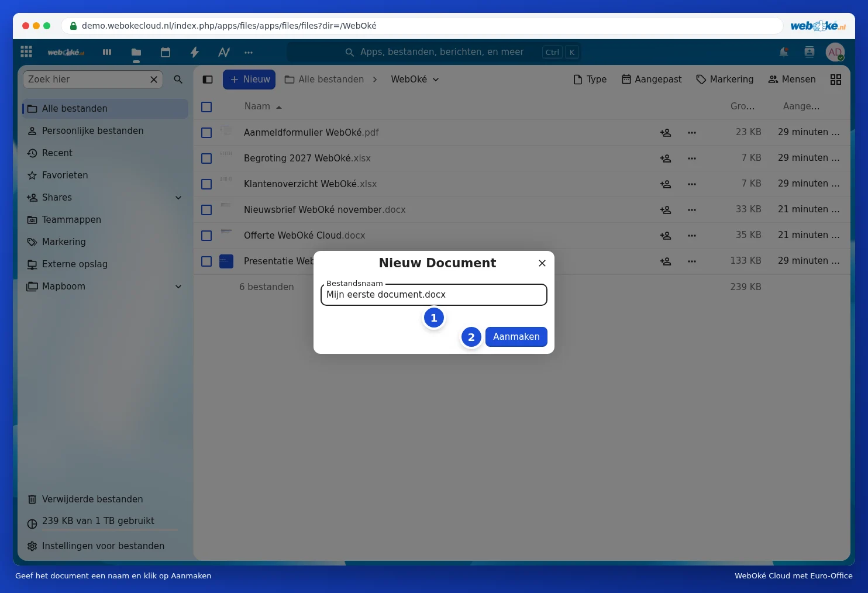Go to Alle bestanden breadcrumb
868x593 pixels.
point(324,80)
